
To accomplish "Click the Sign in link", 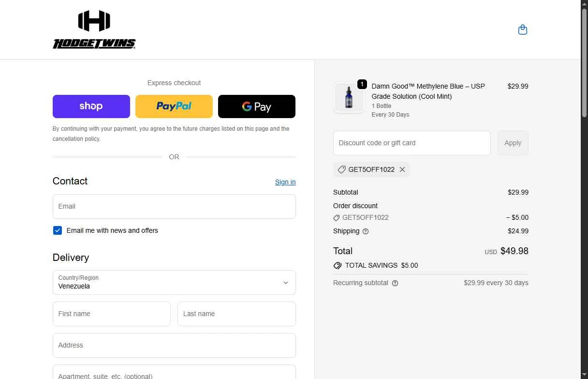I will 285,182.
